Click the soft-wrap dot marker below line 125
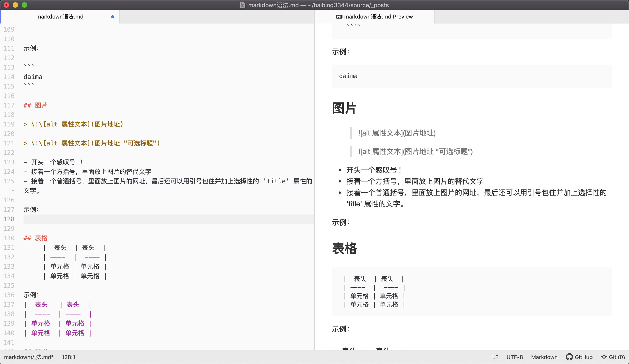The height and width of the screenshot is (364, 629). [x=12, y=191]
